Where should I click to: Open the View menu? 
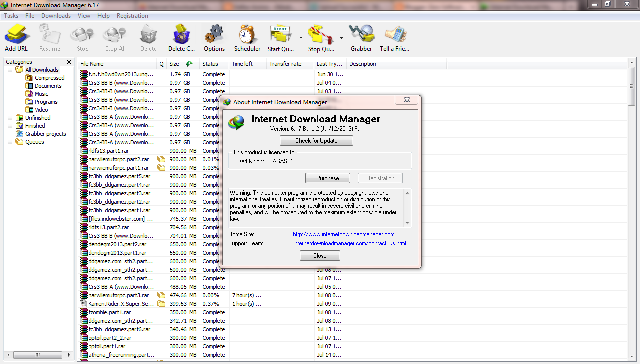click(84, 16)
